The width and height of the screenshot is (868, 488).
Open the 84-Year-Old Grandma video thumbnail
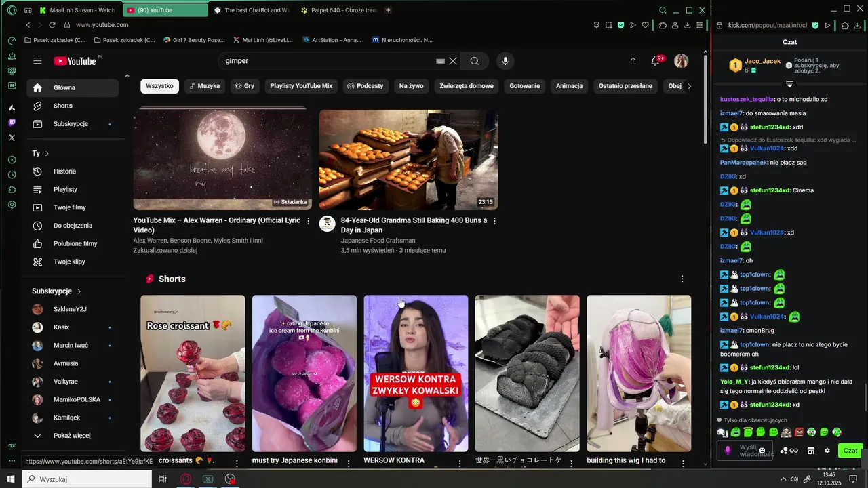click(409, 160)
